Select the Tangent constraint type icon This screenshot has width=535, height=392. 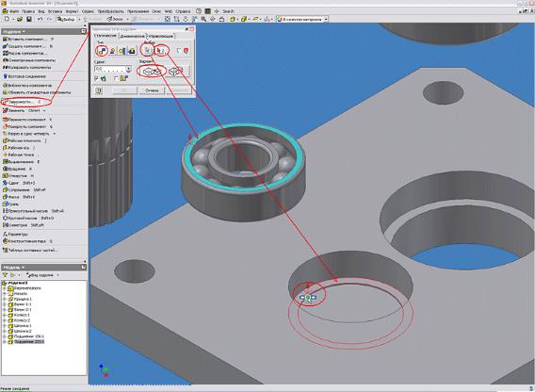122,51
